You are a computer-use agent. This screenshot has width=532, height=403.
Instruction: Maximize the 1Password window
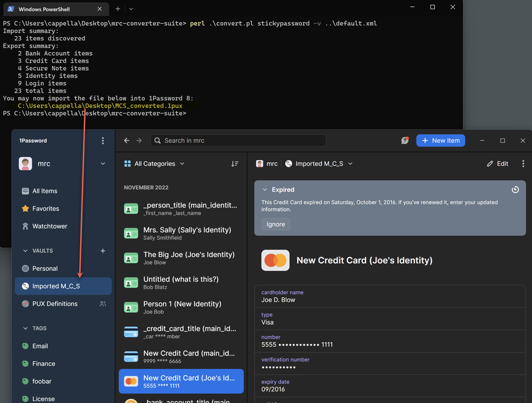click(x=503, y=141)
